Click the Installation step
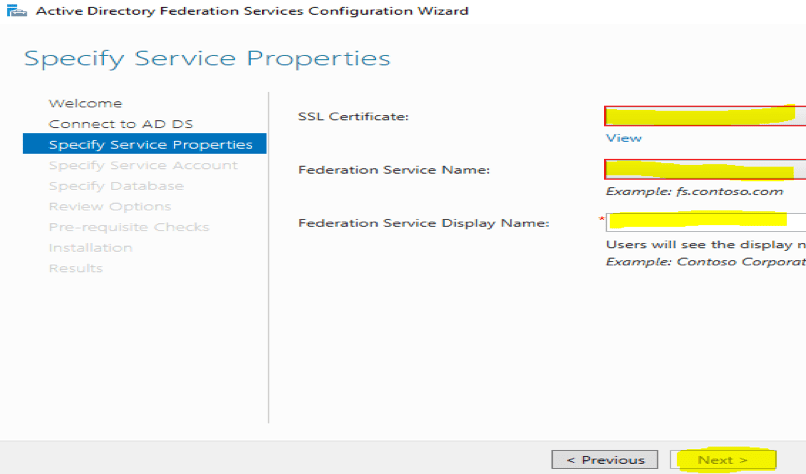806x474 pixels. pyautogui.click(x=90, y=247)
